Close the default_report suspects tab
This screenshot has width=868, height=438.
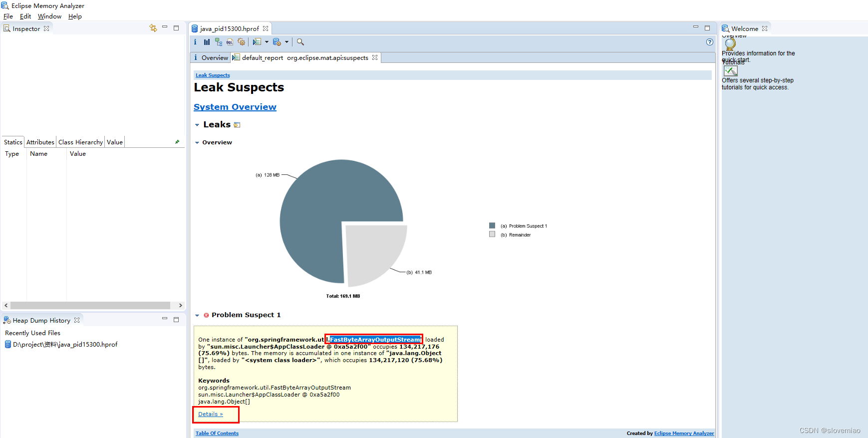coord(375,57)
